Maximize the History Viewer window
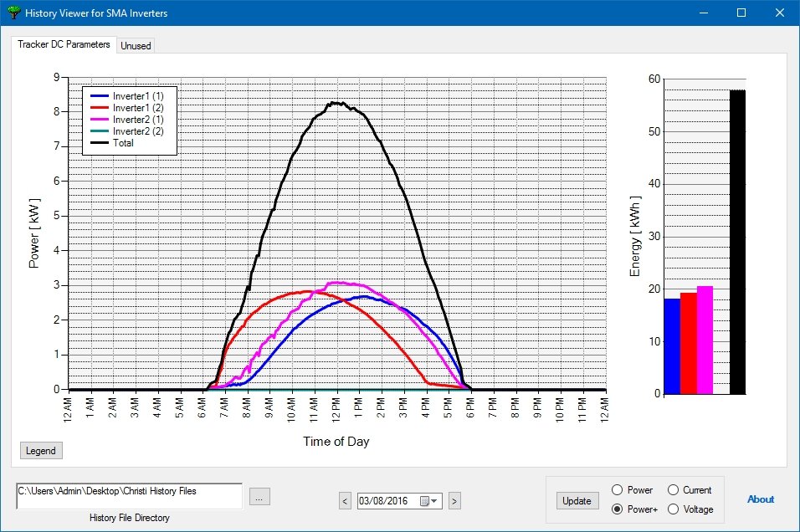 pos(741,13)
